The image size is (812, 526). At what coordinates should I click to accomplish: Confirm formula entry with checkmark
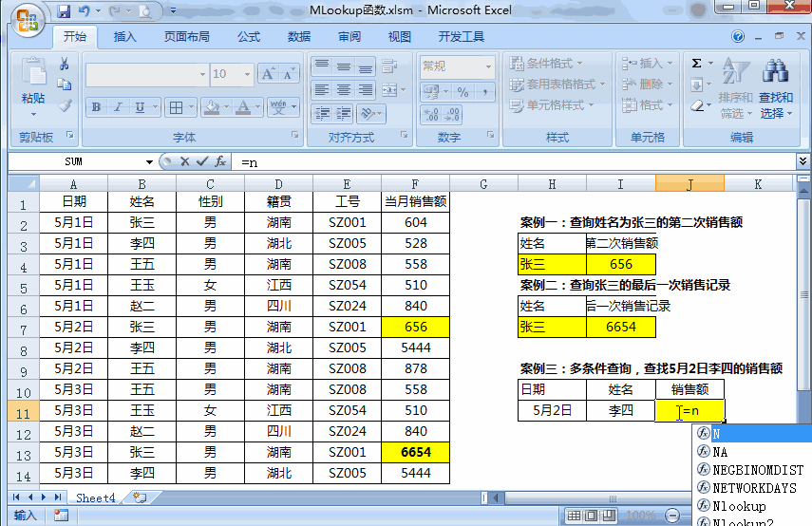(x=202, y=161)
